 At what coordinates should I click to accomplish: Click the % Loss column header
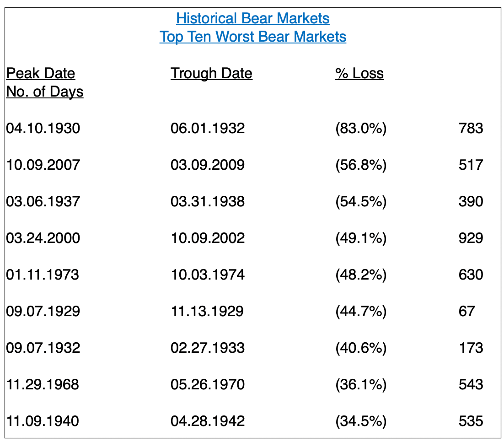tap(359, 73)
